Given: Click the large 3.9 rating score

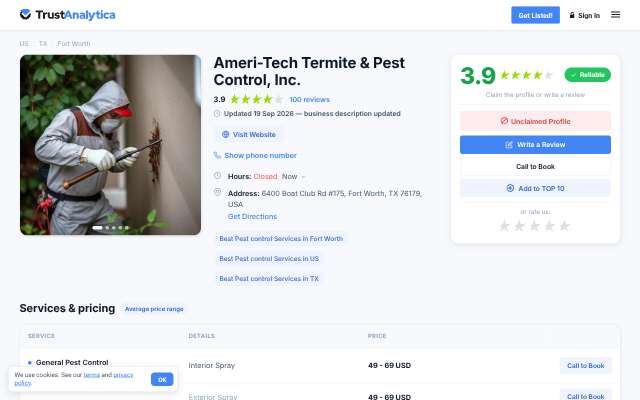Looking at the screenshot, I should 478,76.
